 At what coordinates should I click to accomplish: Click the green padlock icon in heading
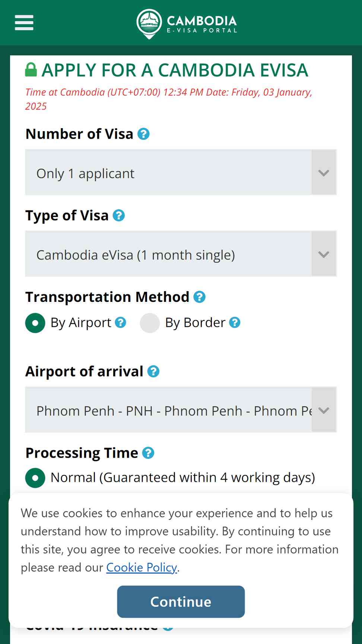(x=31, y=70)
